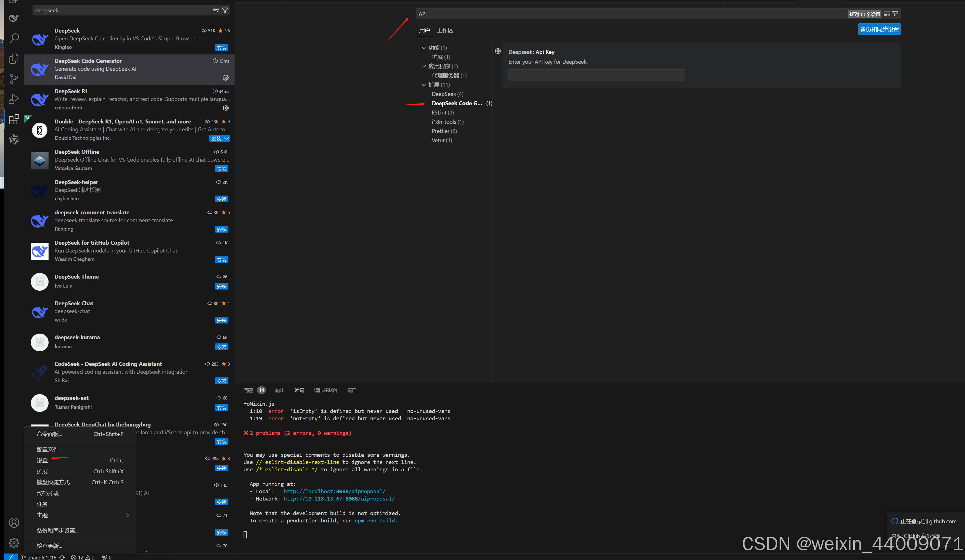Open DeepSeek whale icon in activity bar
965x560 pixels.
[14, 18]
